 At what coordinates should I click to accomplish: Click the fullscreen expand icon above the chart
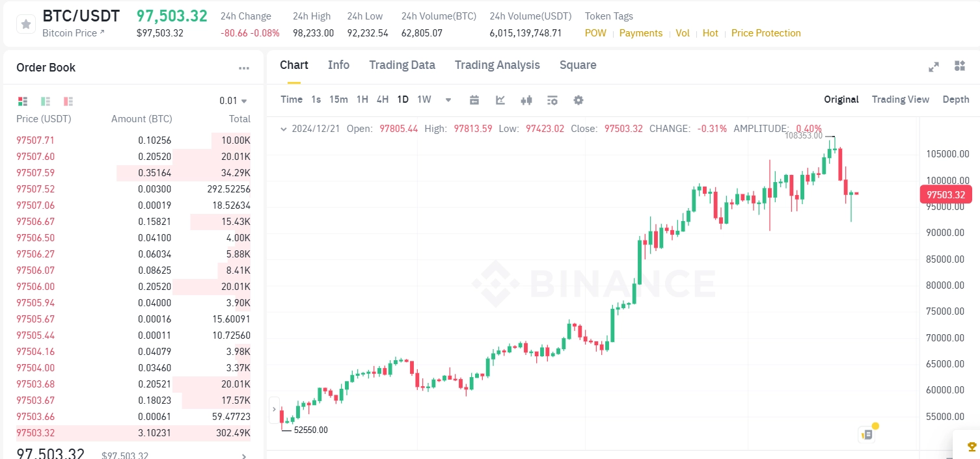[x=934, y=66]
